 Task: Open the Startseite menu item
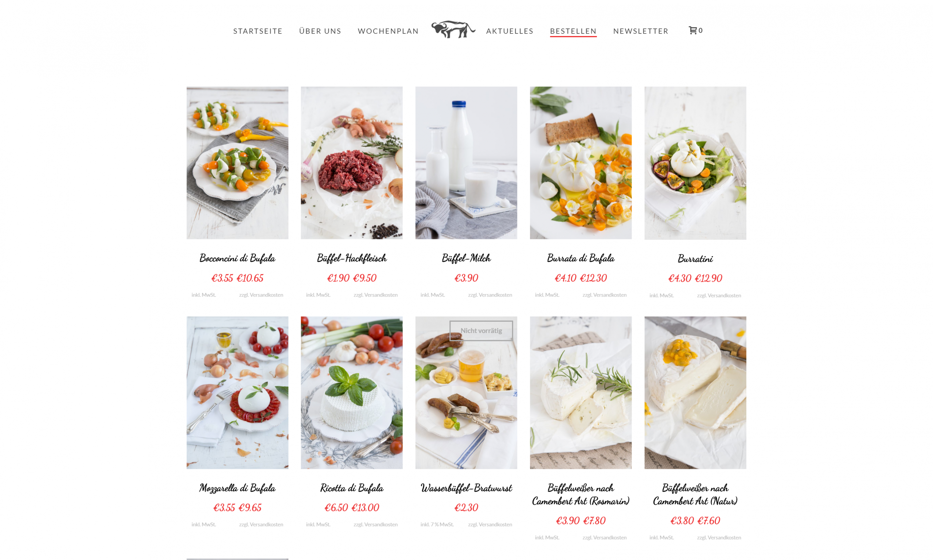pos(258,31)
